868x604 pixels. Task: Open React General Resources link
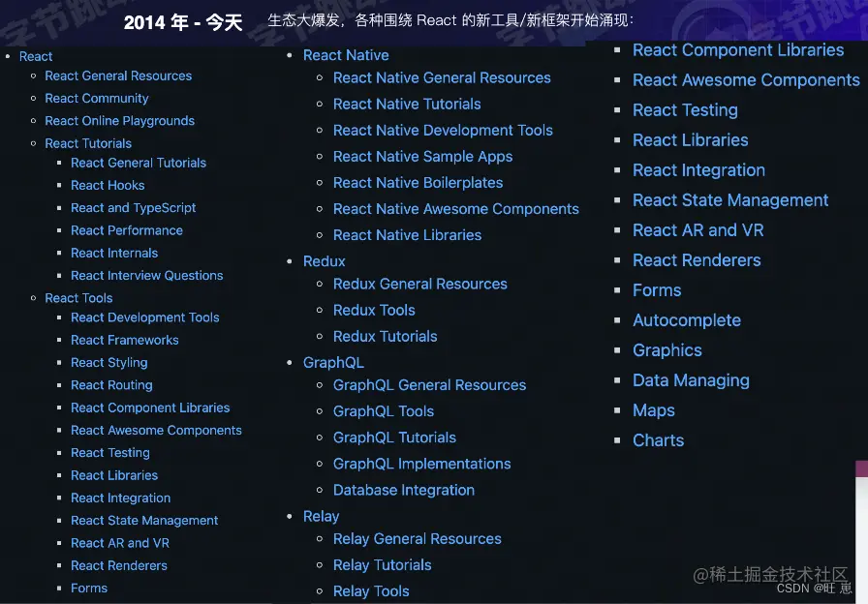(118, 75)
